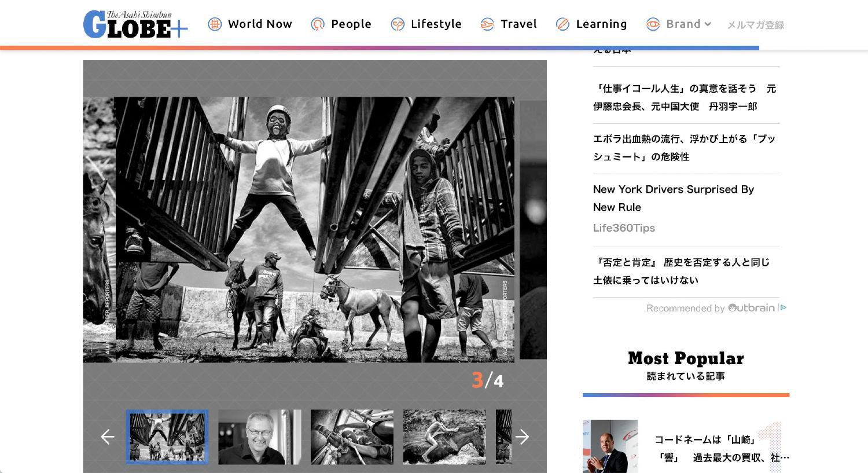Image resolution: width=868 pixels, height=473 pixels.
Task: Open New York Drivers Surprised By New Rule
Action: (x=674, y=198)
